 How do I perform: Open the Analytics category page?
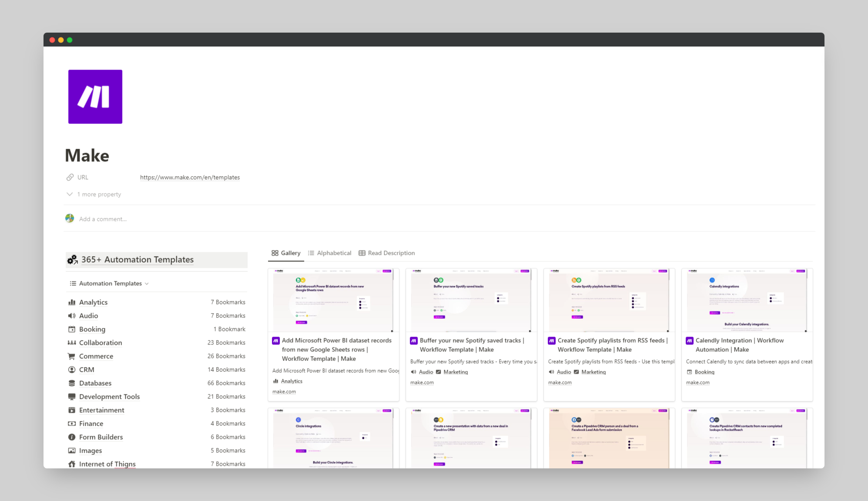click(x=93, y=302)
